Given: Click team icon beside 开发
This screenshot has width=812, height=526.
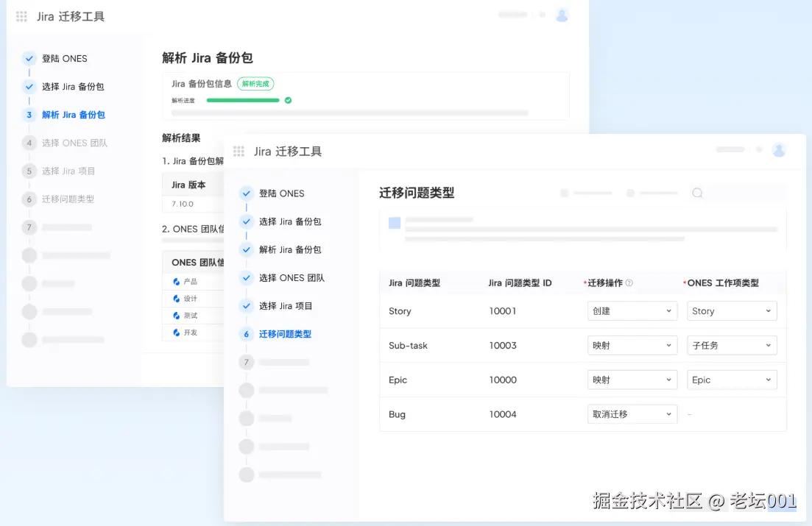Looking at the screenshot, I should coord(176,333).
